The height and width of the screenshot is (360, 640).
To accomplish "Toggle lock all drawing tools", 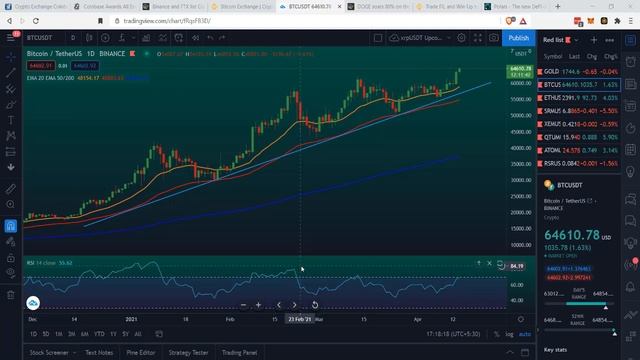I will point(11,258).
